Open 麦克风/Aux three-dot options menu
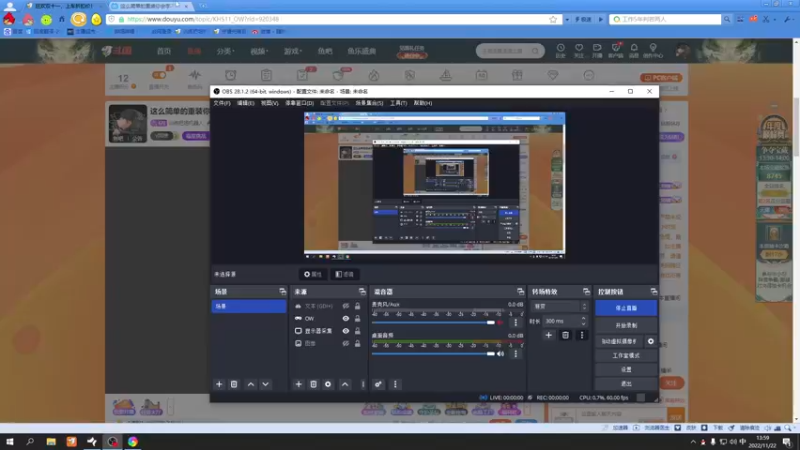Screen dimensions: 800x450 [x=515, y=322]
